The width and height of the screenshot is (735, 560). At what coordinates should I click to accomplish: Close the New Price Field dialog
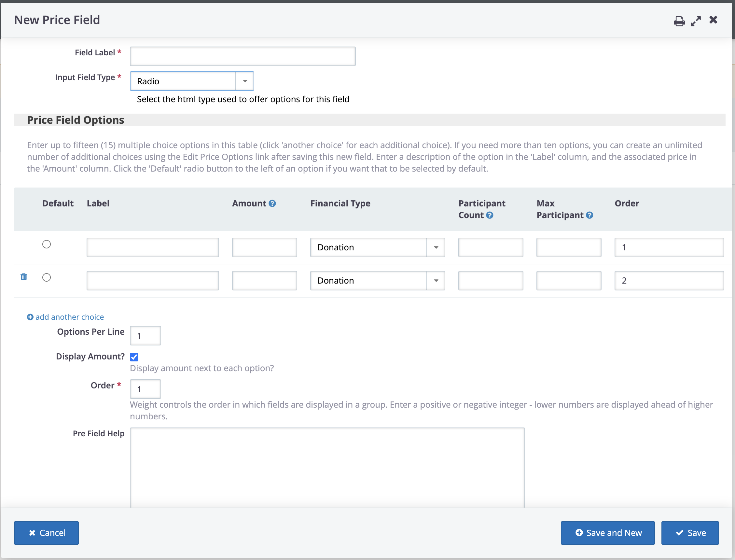pos(713,20)
